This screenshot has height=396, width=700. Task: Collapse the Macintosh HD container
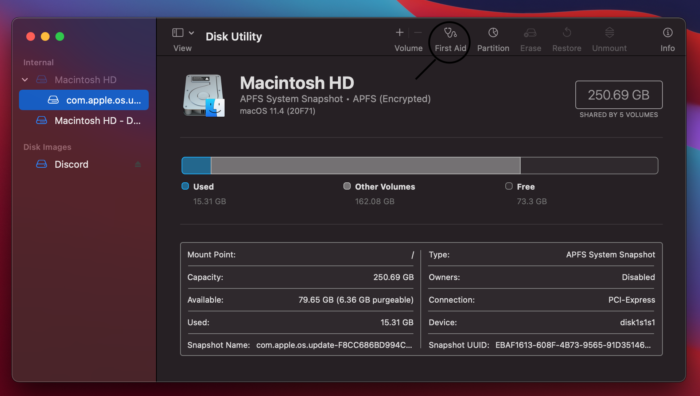coord(25,80)
